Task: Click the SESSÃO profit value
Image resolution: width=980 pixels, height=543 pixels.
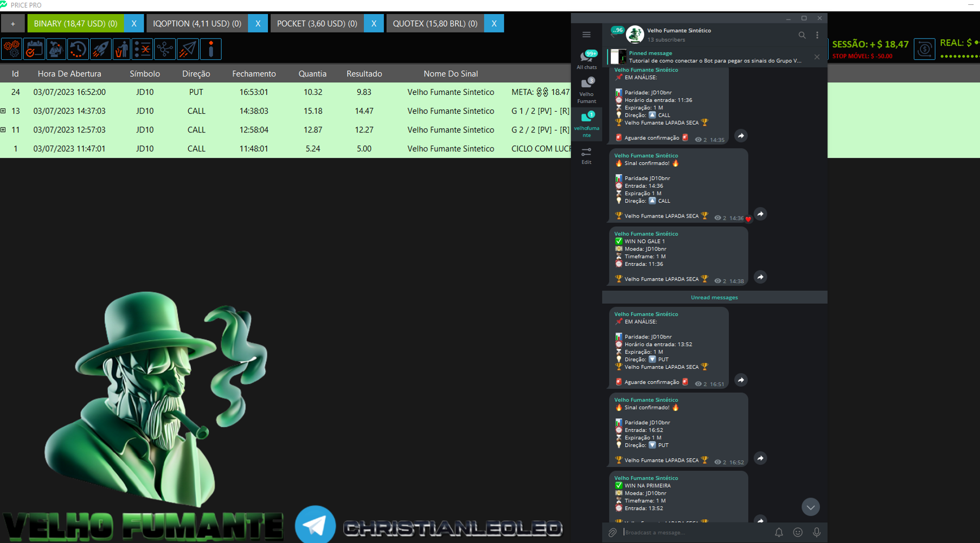Action: (870, 44)
